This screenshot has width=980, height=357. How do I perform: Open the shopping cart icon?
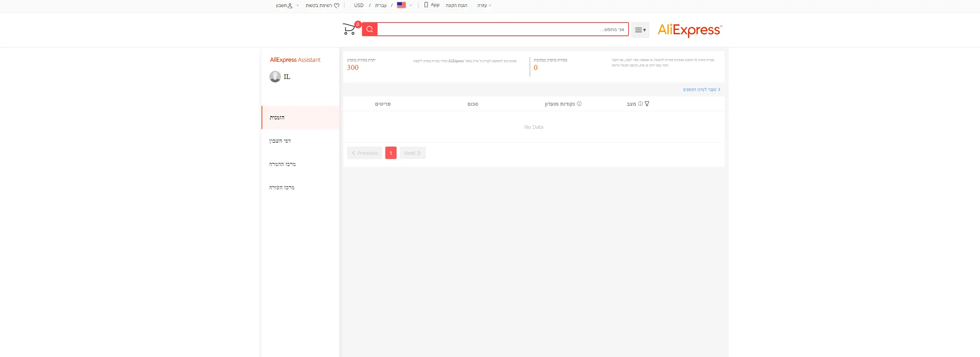[349, 29]
